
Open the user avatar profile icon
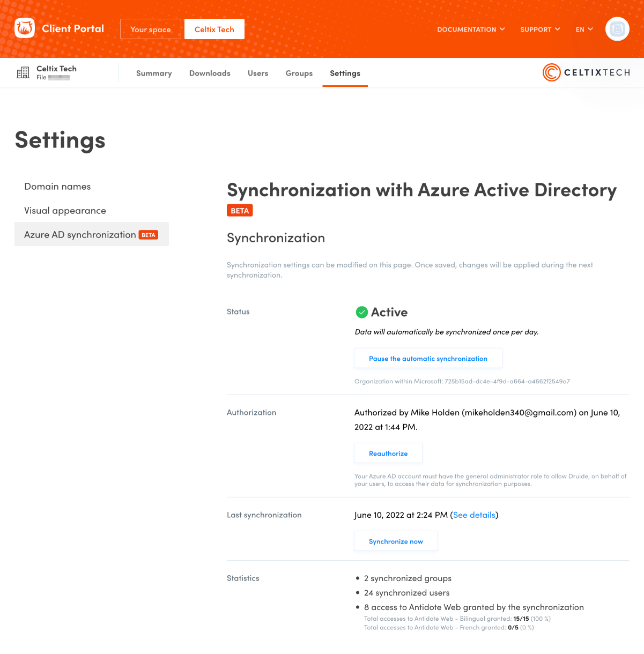click(617, 29)
